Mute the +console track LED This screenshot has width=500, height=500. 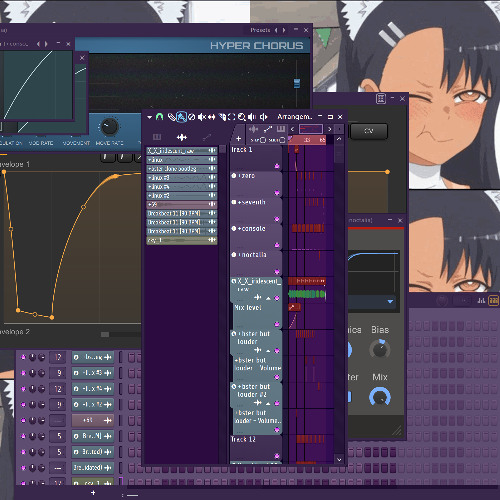pos(277,245)
